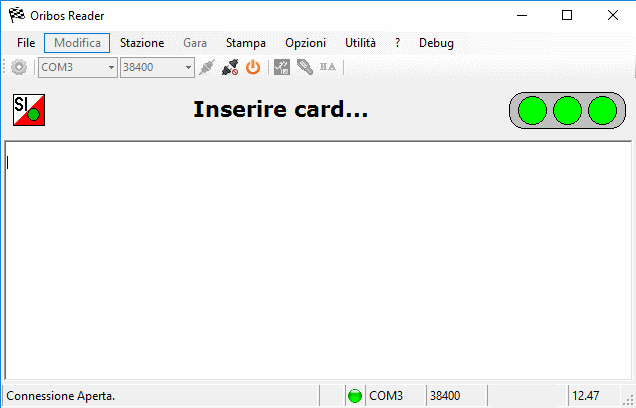Open the Gara menu
This screenshot has width=636, height=408.
[x=195, y=43]
